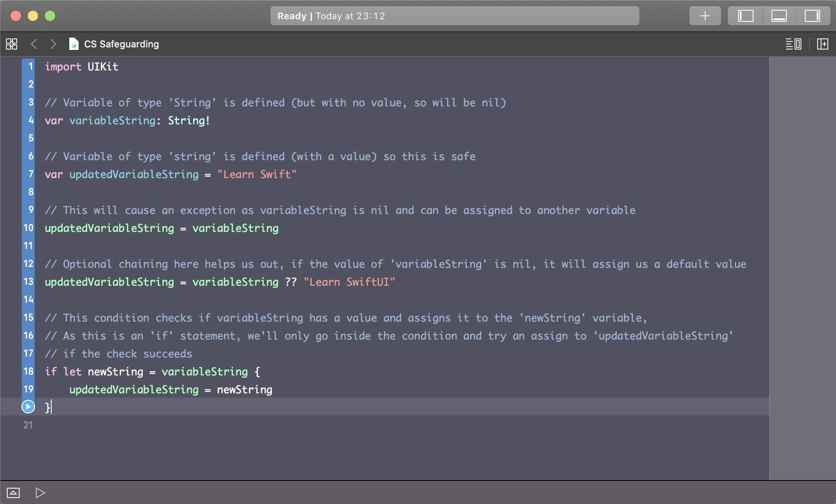Click 'newString' after 'if let' on line 18

[x=115, y=372]
